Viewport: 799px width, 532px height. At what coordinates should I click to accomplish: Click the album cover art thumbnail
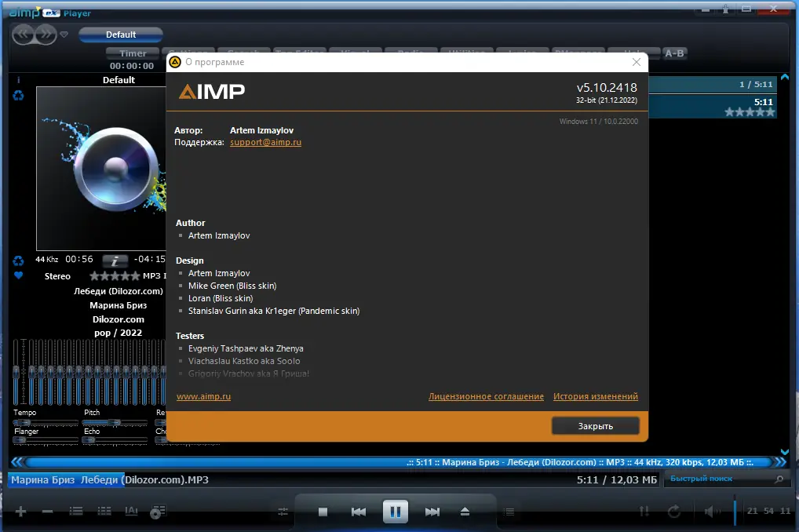pyautogui.click(x=101, y=168)
